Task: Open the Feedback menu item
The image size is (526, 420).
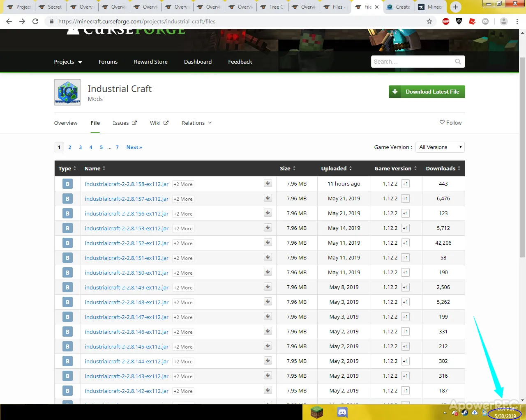Action: (240, 62)
